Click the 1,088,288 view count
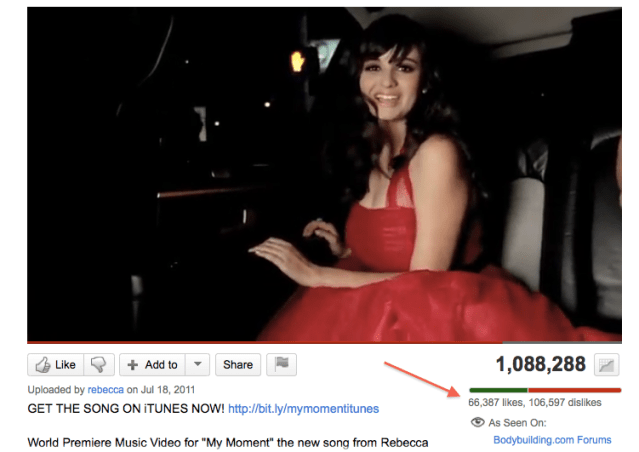639x452 pixels. point(540,365)
